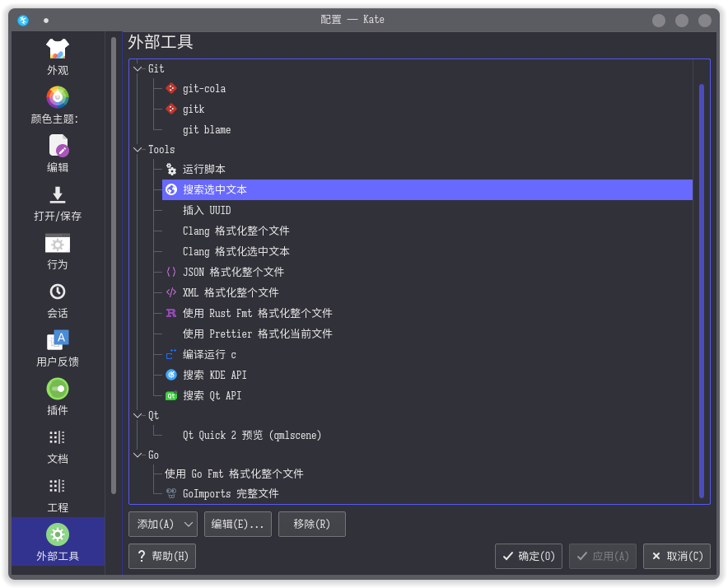Screen dimensions: 728x588
Task: Click the braces icon of JSON 格式化整个文件
Action: (171, 272)
